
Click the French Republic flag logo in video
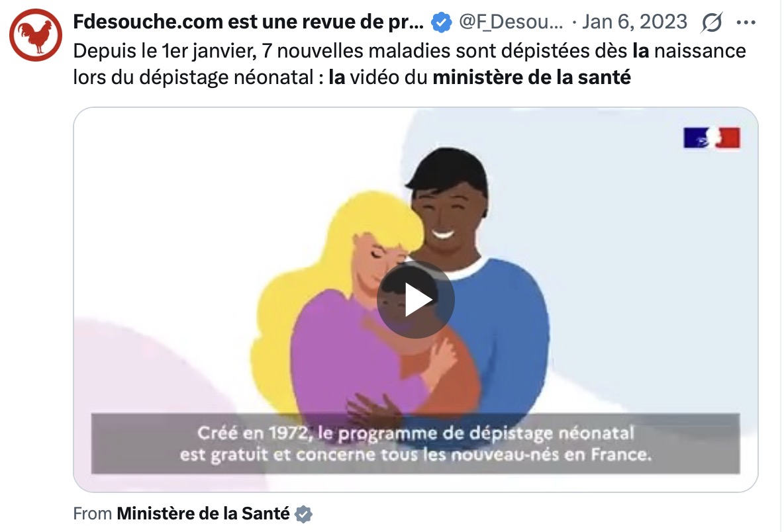tap(712, 138)
